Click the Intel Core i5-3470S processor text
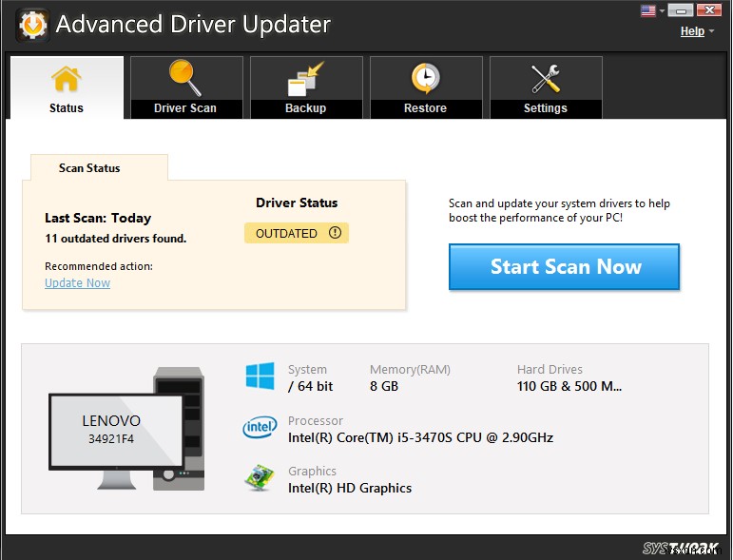Image resolution: width=733 pixels, height=560 pixels. pos(421,437)
